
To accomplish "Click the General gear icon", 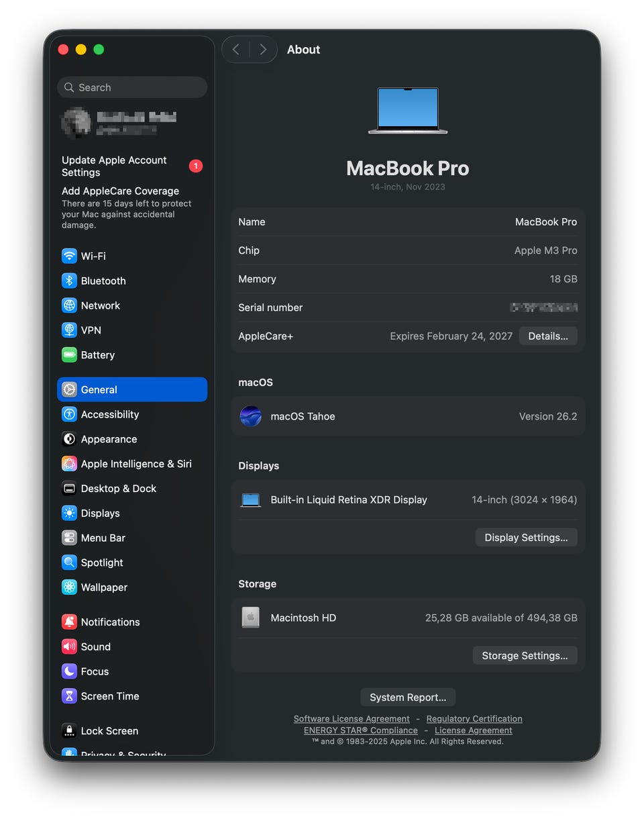I will point(69,389).
